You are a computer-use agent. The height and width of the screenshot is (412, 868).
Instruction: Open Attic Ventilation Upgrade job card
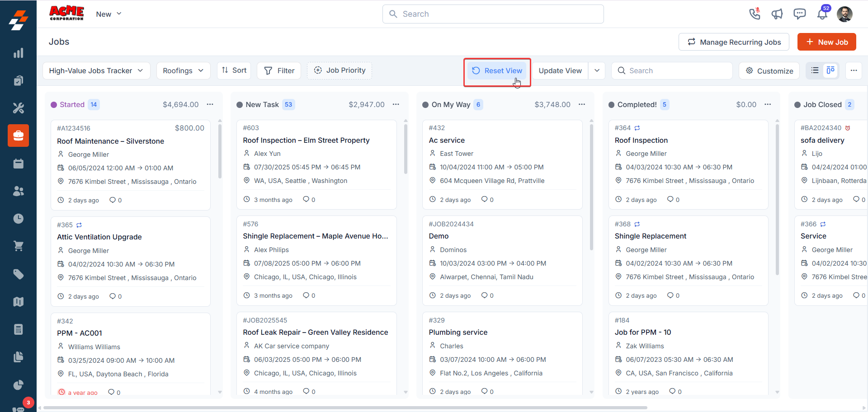(x=131, y=262)
